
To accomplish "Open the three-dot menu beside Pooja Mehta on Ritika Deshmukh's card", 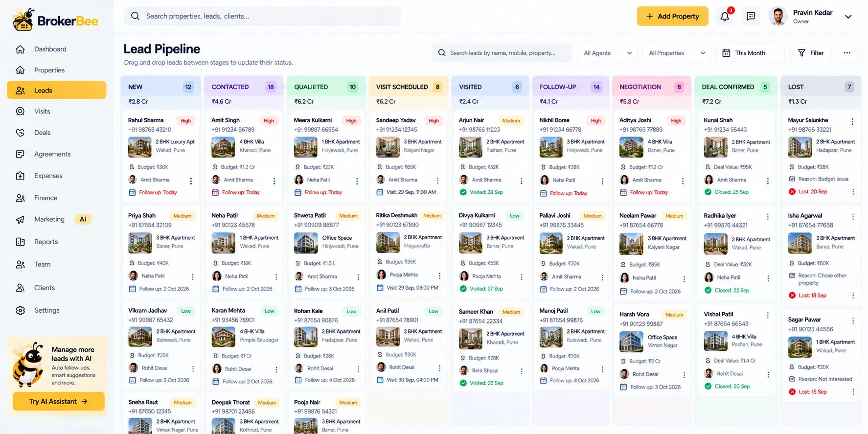I will click(x=439, y=275).
